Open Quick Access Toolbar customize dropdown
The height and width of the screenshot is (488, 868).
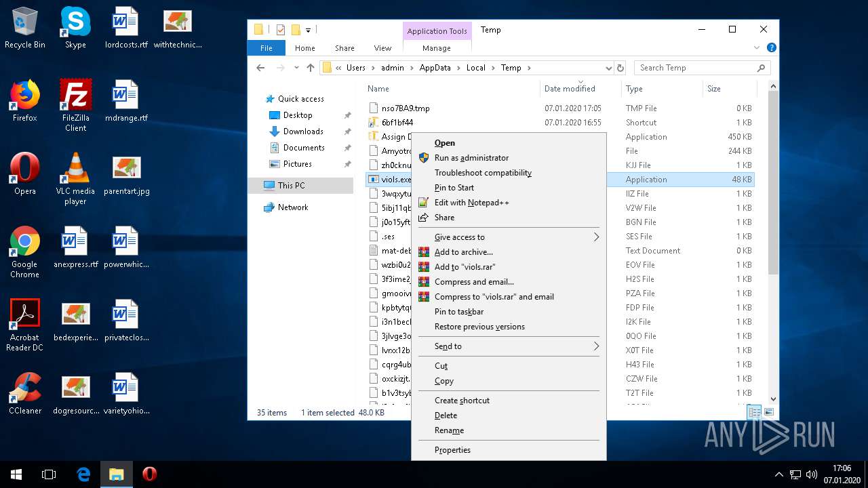(308, 30)
